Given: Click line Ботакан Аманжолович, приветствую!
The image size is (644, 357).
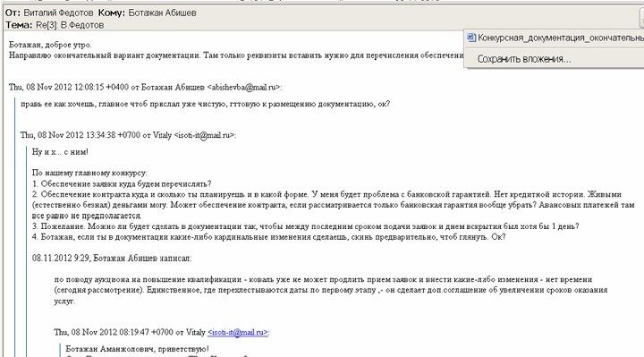Looking at the screenshot, I should 137,349.
